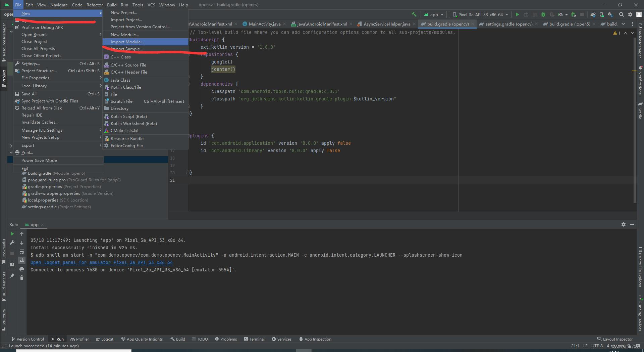The image size is (644, 352).
Task: Print the Run console output
Action: coord(22,269)
